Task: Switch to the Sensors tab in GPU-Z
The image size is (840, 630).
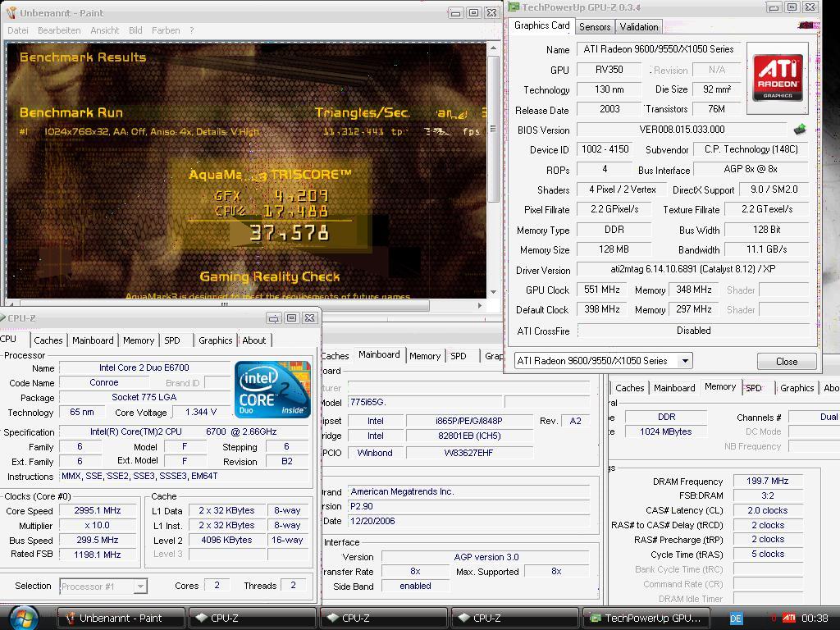Action: (595, 27)
